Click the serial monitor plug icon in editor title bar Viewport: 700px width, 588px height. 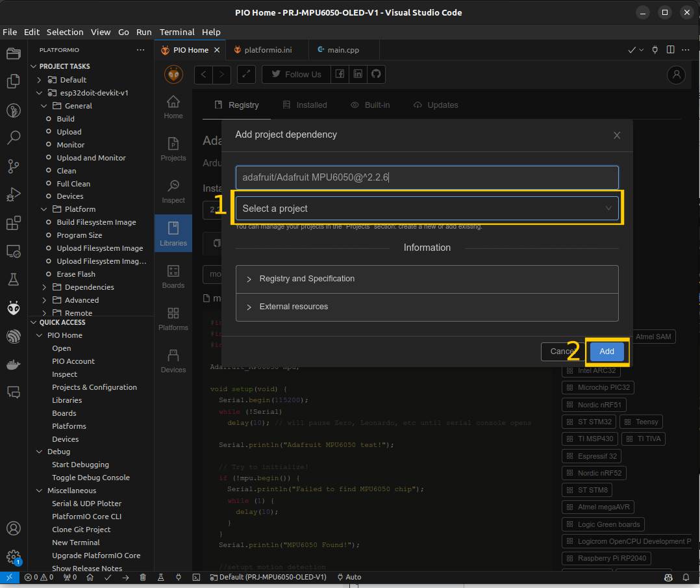[x=655, y=50]
